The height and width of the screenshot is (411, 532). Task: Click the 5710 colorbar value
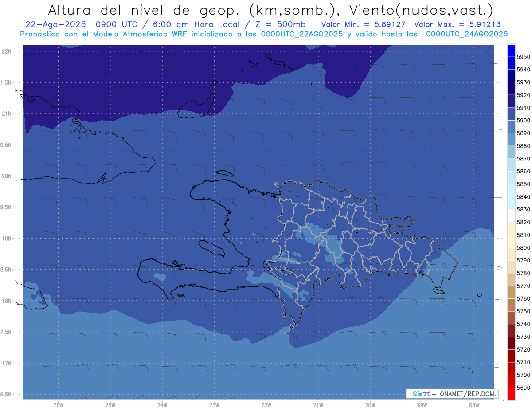point(523,362)
